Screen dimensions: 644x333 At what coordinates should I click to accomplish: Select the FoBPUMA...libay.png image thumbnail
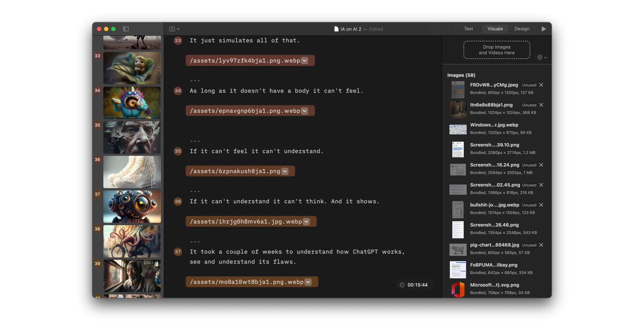click(458, 269)
